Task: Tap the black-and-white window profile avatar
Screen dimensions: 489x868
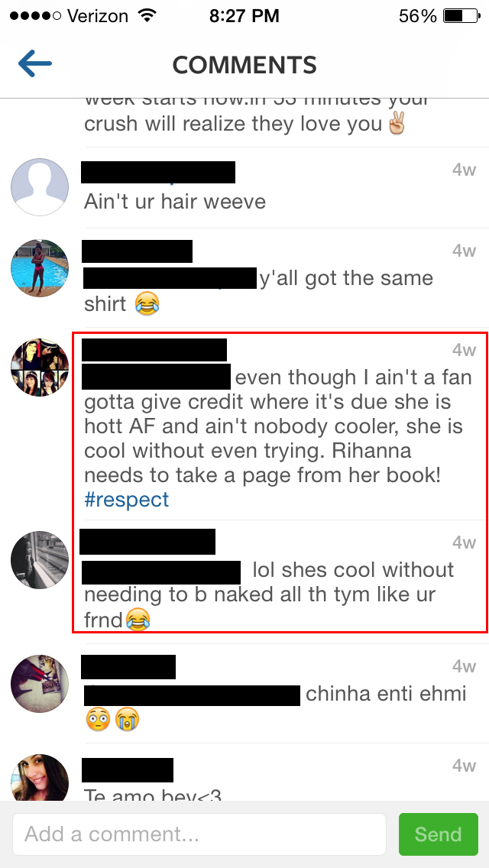Action: click(40, 560)
